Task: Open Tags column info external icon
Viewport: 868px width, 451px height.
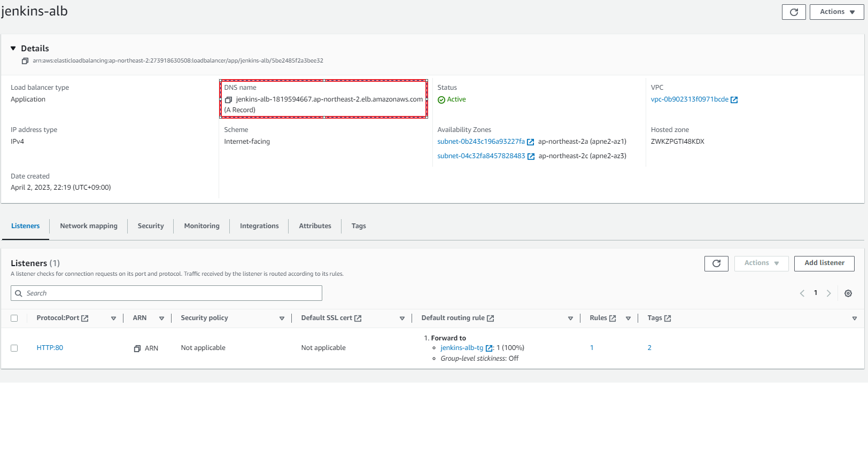Action: point(668,318)
